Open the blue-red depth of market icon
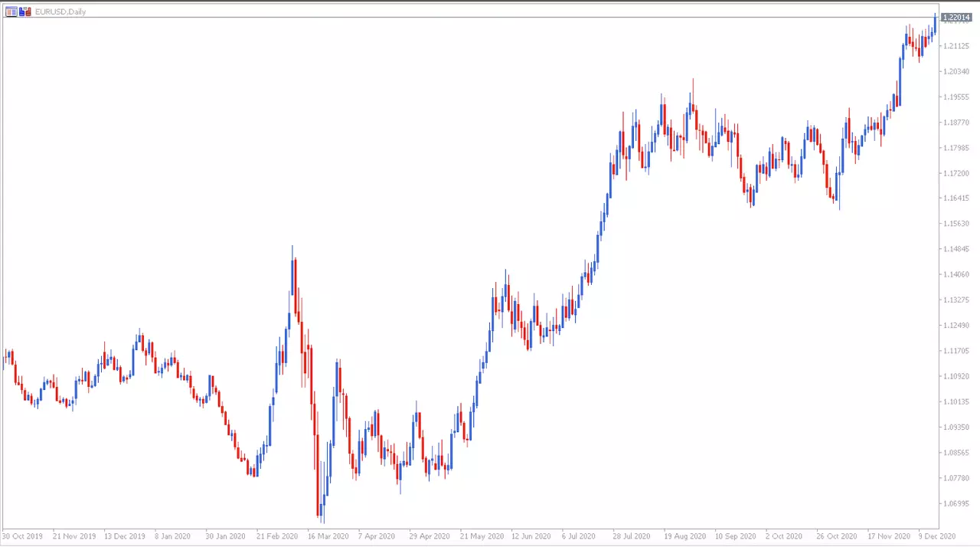This screenshot has height=547, width=980. point(25,11)
